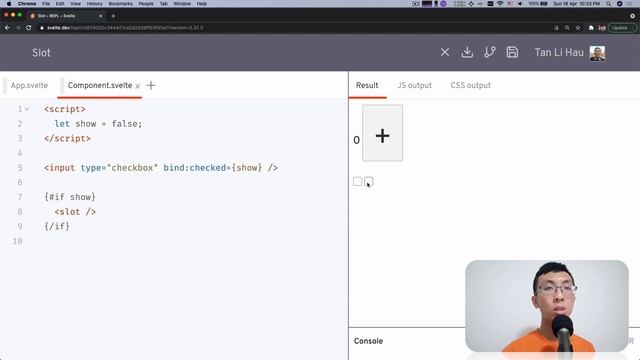
Task: Click code line 'let show = false;'
Action: coord(98,124)
